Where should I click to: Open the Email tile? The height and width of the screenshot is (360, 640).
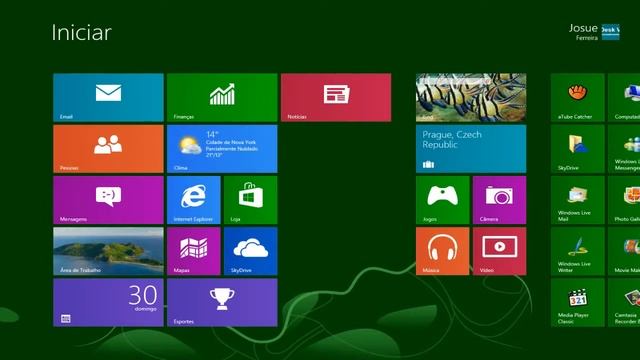coord(108,98)
